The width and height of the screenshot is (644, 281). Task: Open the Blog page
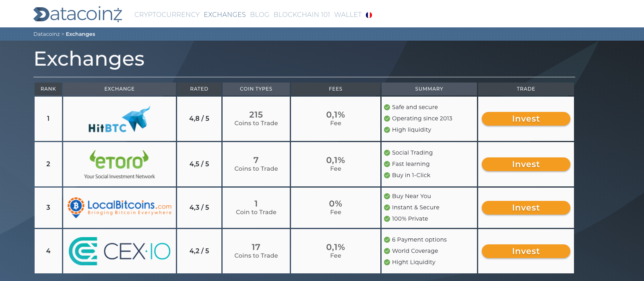tap(260, 14)
